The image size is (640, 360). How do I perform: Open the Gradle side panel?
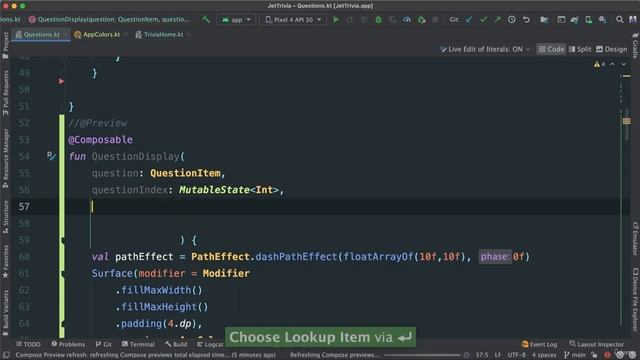[635, 46]
